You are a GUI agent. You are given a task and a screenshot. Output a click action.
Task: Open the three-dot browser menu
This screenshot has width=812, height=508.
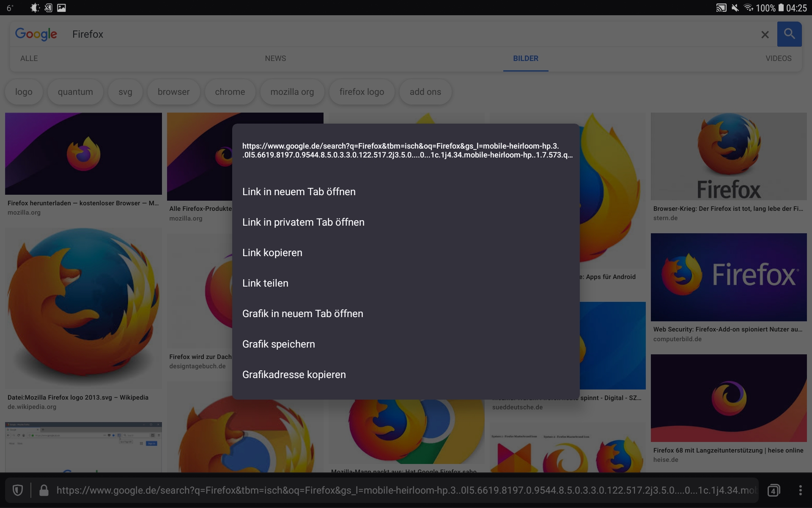click(x=800, y=490)
